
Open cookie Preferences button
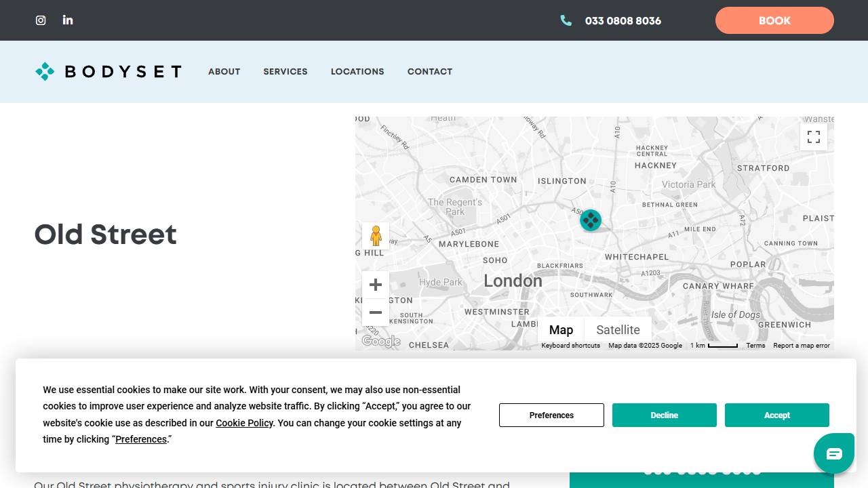pos(551,415)
